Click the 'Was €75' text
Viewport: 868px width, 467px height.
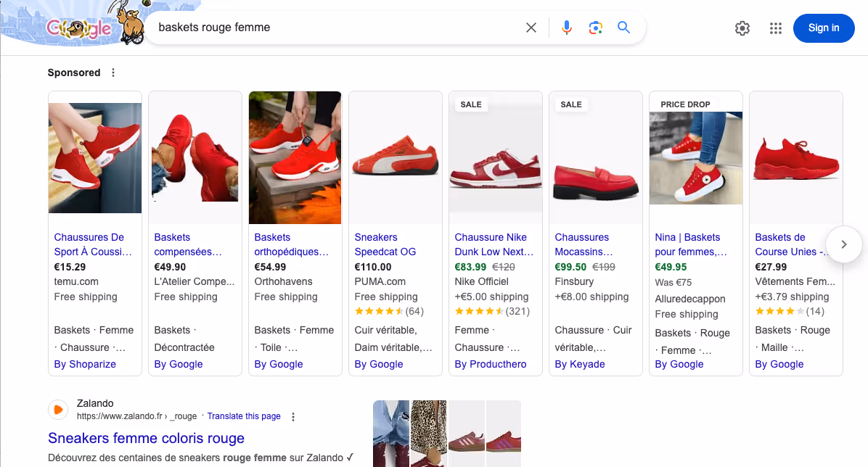point(673,282)
